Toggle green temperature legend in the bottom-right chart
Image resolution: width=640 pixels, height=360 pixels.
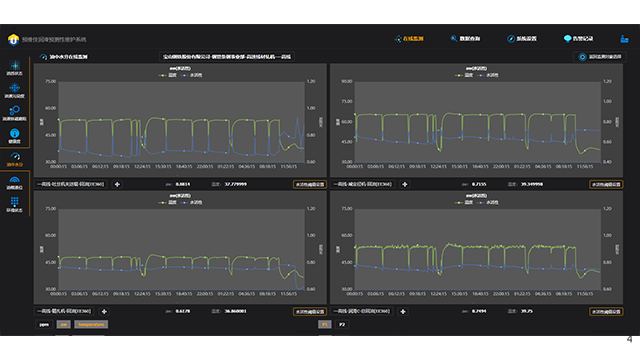click(464, 202)
